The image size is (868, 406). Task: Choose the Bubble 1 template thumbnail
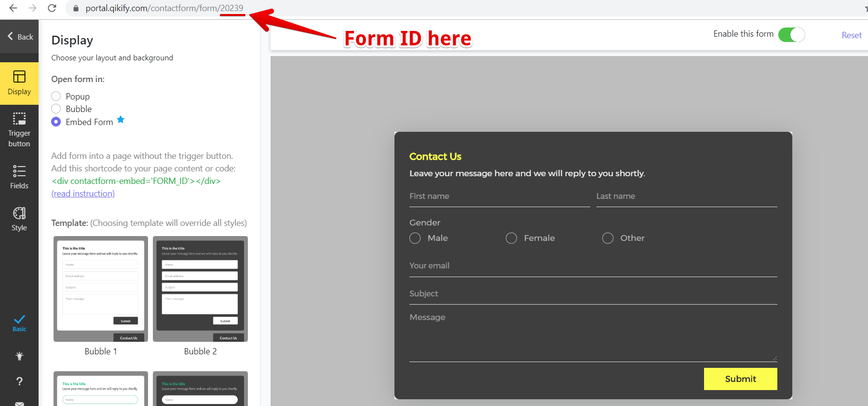(x=101, y=289)
